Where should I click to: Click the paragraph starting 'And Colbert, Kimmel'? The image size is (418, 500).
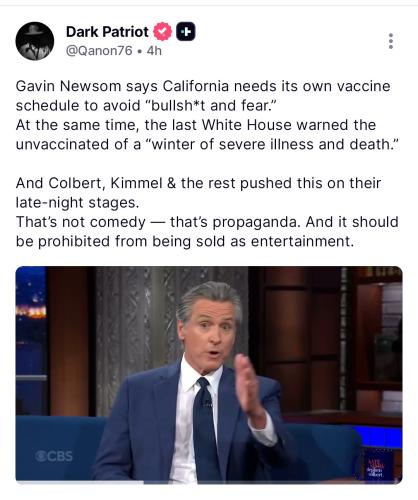(198, 193)
